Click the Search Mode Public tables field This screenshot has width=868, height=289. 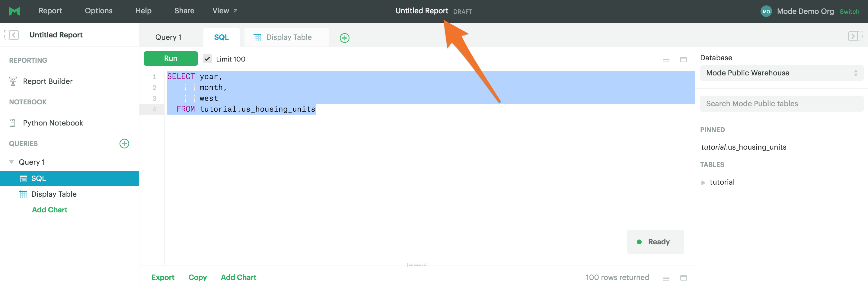[781, 103]
